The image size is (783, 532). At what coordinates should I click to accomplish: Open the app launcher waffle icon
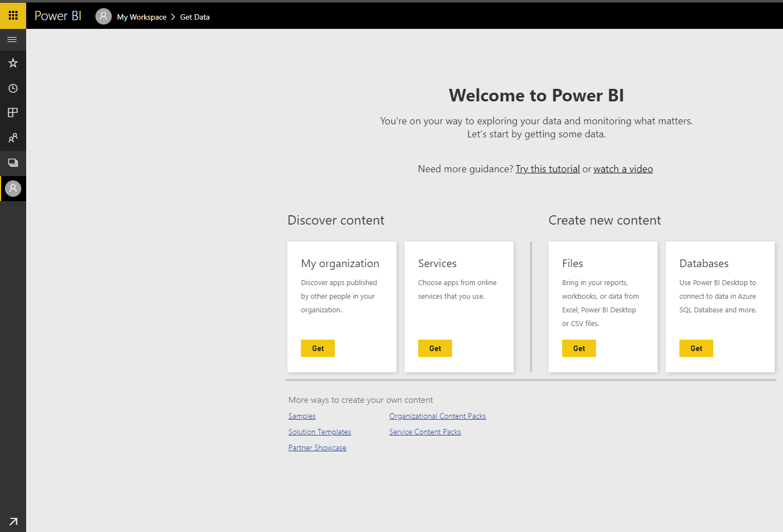pos(13,15)
